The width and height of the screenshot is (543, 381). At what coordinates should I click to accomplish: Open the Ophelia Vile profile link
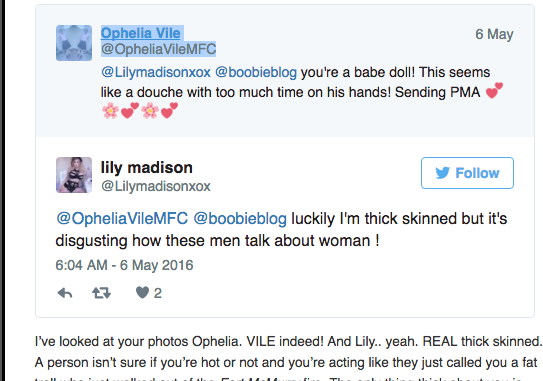click(x=141, y=33)
